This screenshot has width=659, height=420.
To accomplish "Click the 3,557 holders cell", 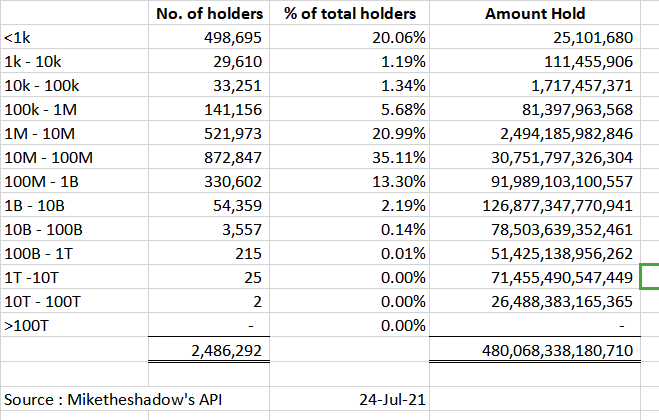I will (x=209, y=229).
